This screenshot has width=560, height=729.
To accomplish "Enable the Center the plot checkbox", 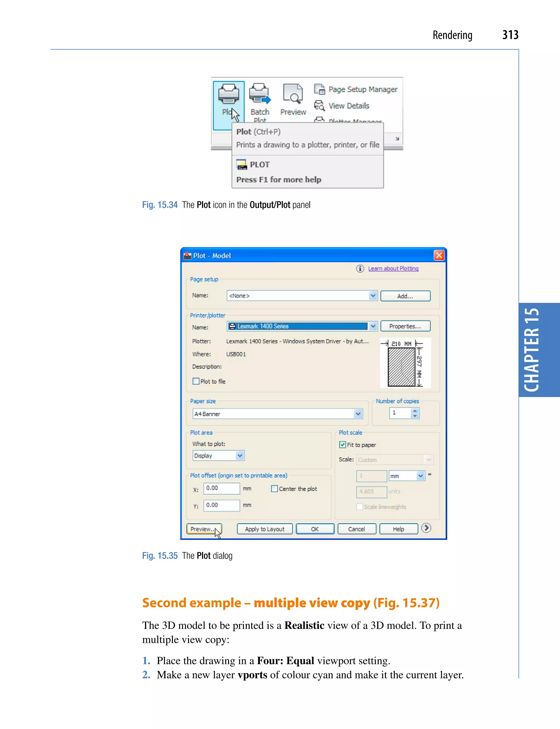I will point(274,489).
